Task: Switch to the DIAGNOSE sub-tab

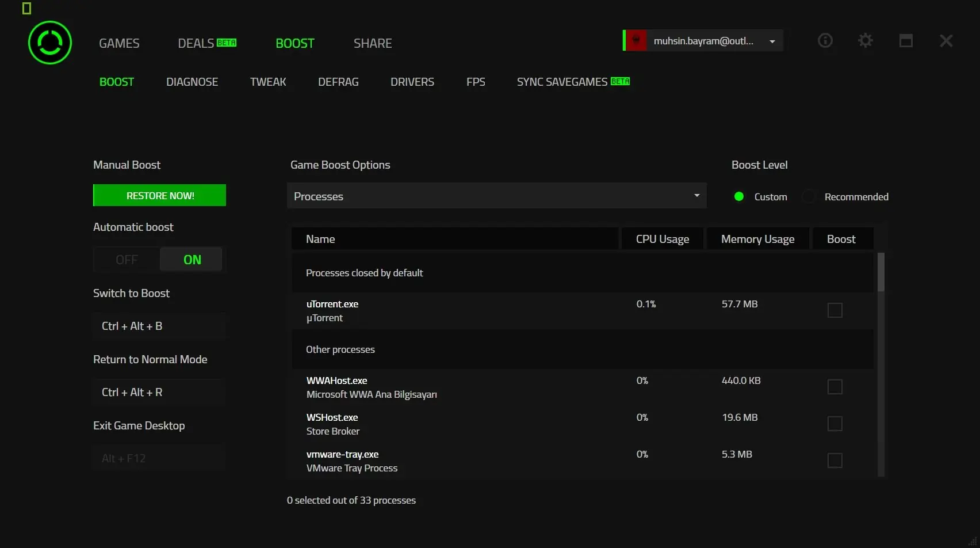Action: tap(192, 82)
